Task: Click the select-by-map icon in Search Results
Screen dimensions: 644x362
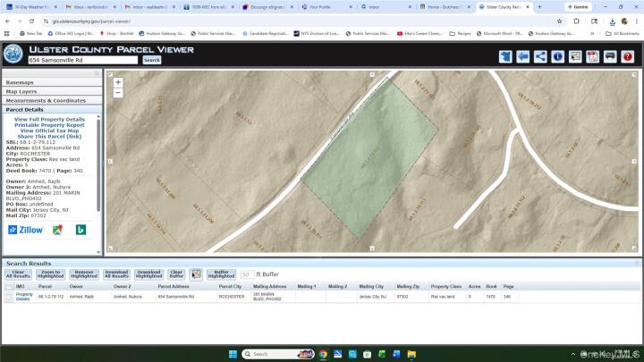Action: coord(196,274)
